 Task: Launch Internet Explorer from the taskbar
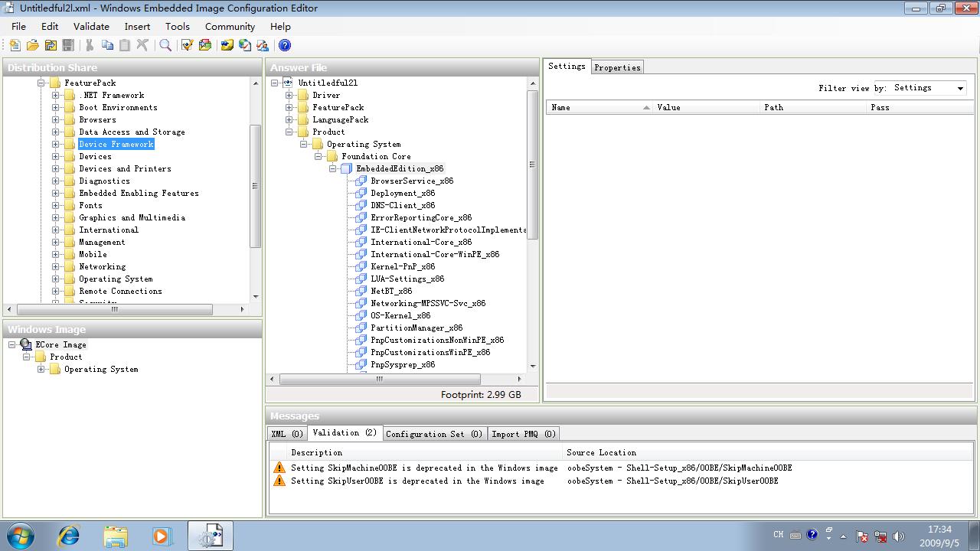click(x=69, y=536)
